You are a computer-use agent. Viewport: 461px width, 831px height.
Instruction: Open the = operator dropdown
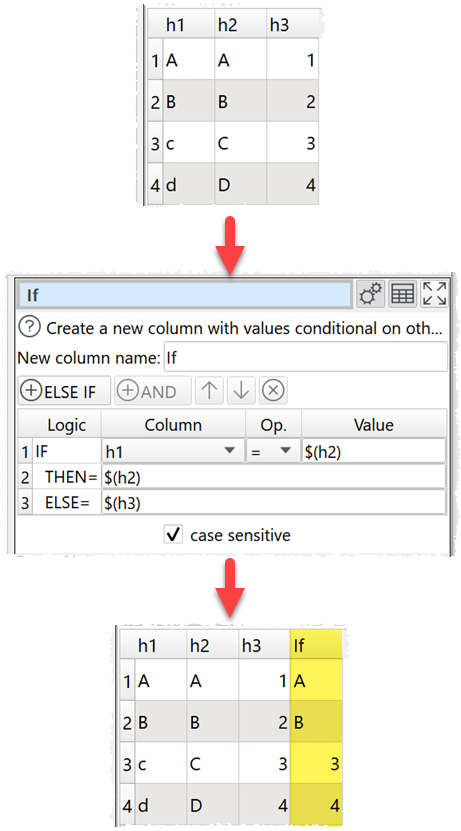coord(273,452)
